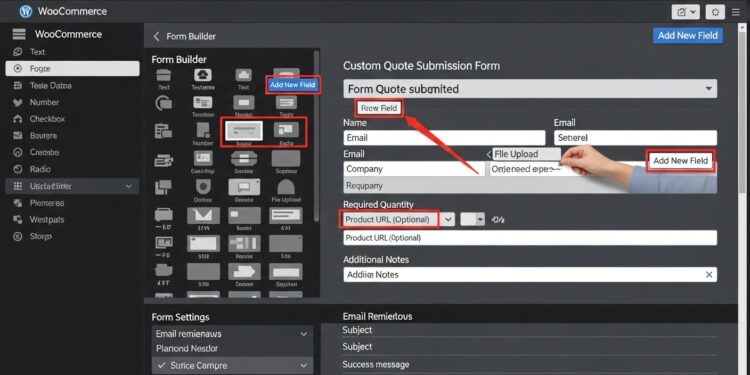Select Number in the left sidebar
The height and width of the screenshot is (375, 750).
pyautogui.click(x=44, y=102)
